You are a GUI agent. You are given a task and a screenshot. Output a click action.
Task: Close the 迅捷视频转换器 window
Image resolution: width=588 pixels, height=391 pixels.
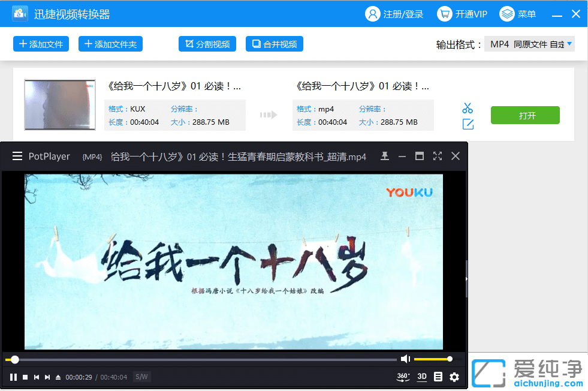pos(576,14)
